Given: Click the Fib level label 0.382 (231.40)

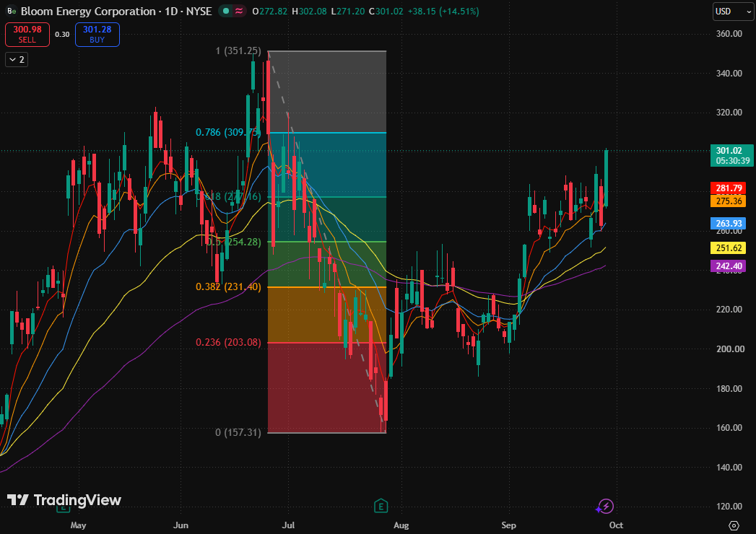Looking at the screenshot, I should click(229, 286).
